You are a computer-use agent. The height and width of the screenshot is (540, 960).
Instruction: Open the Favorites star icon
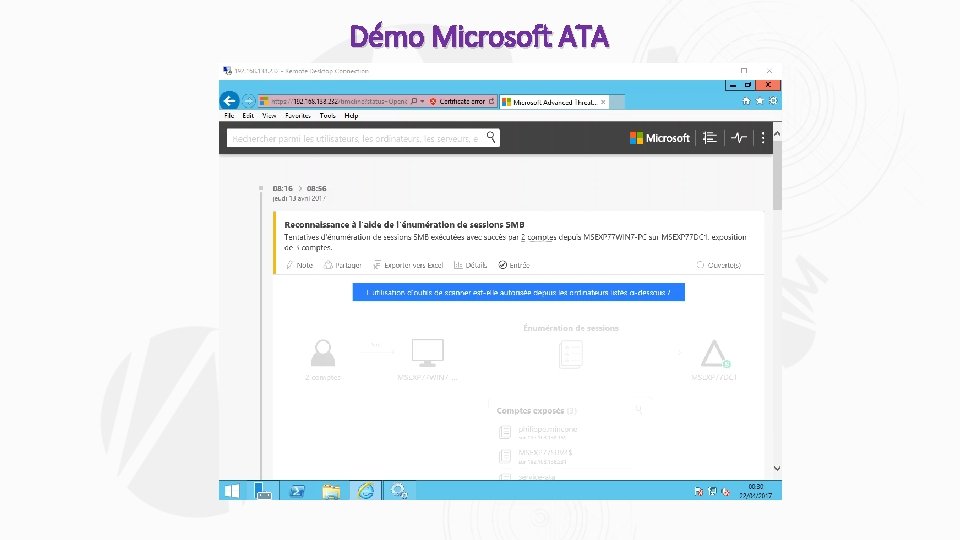pos(760,101)
